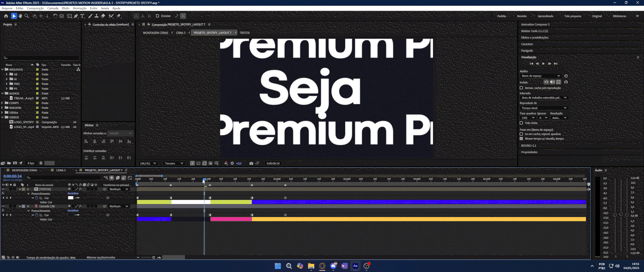
Task: Click the Cor stopwatch of Camada 138
Action: pyautogui.click(x=37, y=215)
